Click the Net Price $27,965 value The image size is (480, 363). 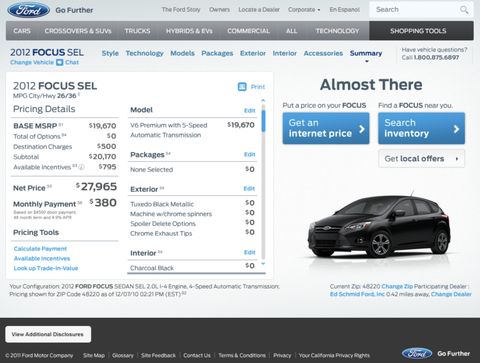(96, 187)
